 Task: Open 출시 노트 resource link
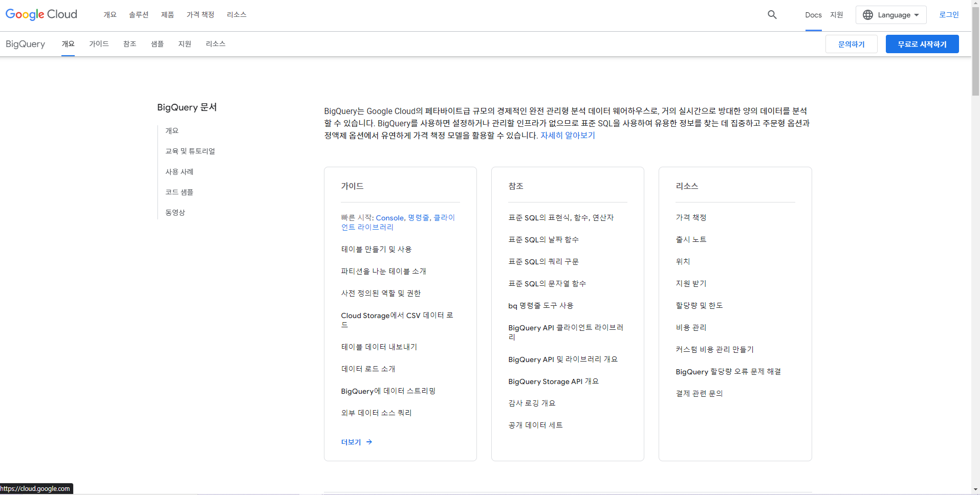691,240
